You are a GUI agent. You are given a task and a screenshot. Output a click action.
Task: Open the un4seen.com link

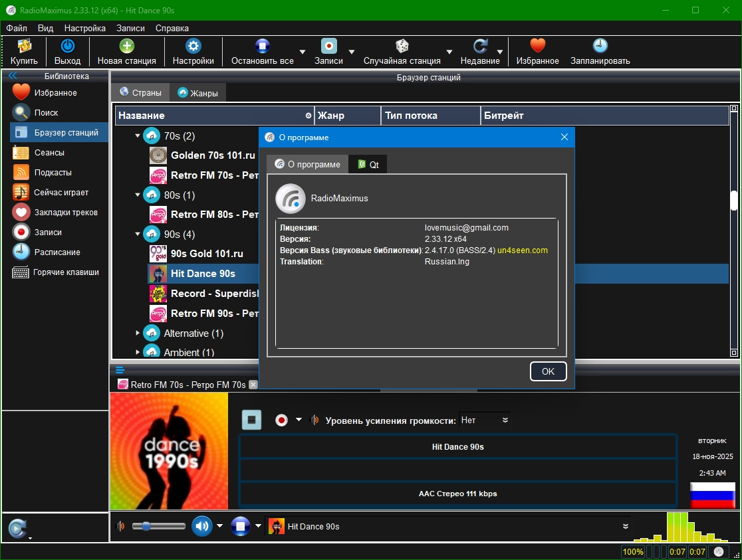(x=523, y=250)
